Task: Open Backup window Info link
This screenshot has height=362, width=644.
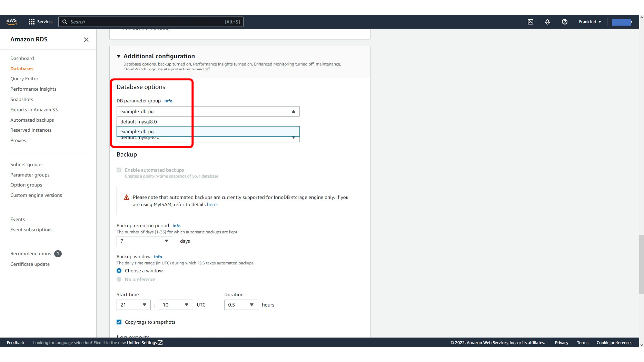Action: point(158,257)
